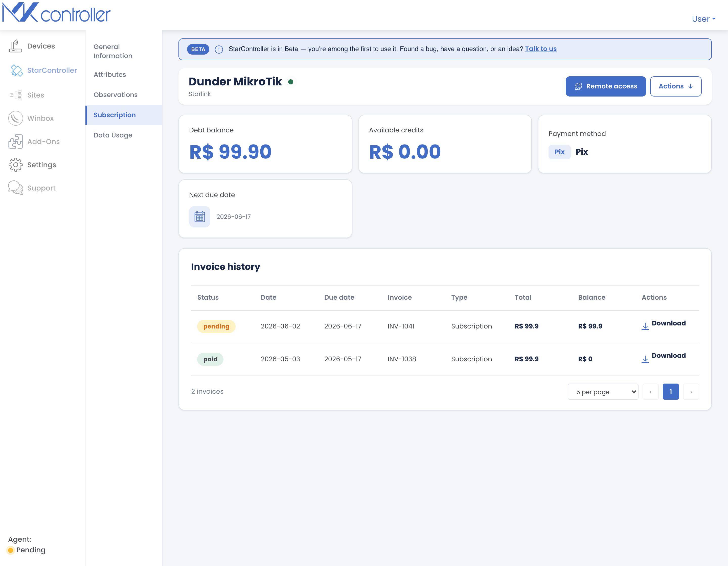Click the next due date 2026-06-17 value
The height and width of the screenshot is (566, 728).
[234, 217]
